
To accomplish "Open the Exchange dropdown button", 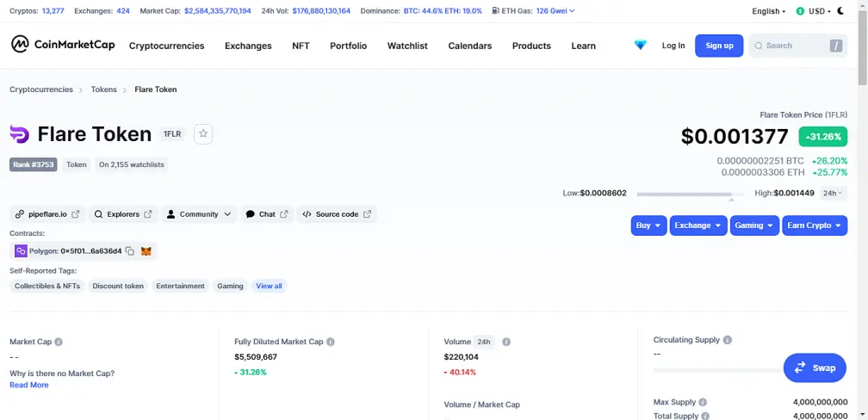I will (698, 225).
